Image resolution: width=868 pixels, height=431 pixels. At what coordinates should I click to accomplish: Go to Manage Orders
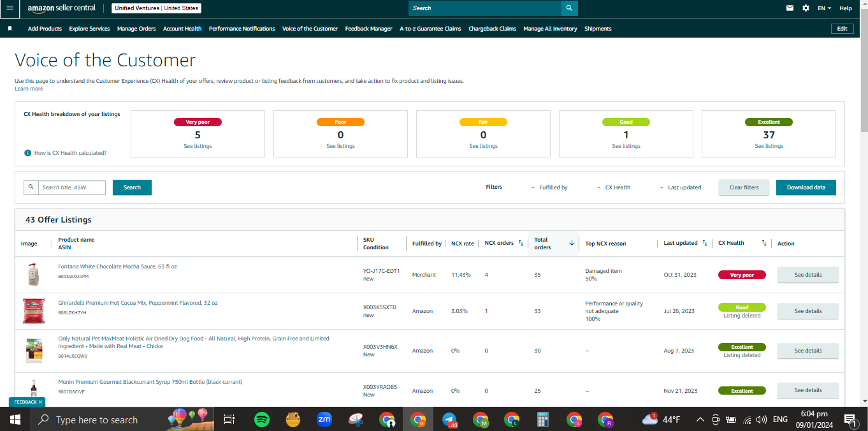point(136,29)
